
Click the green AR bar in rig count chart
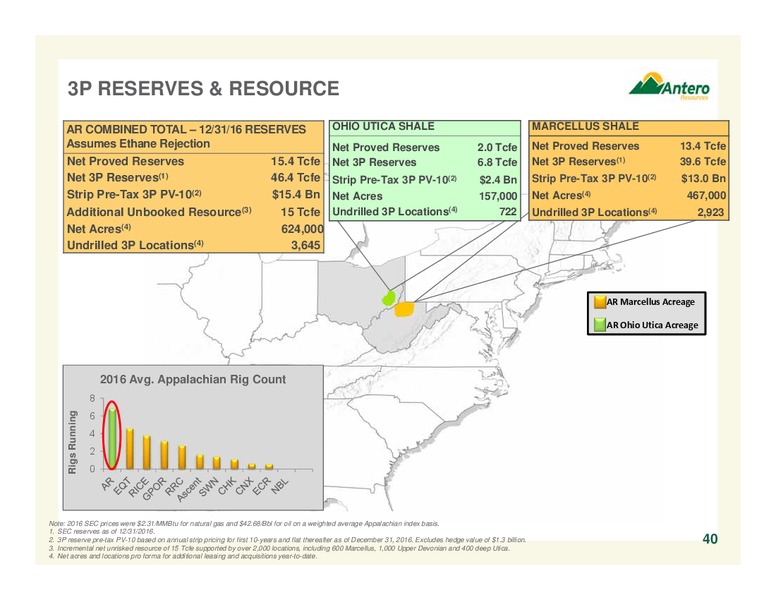coord(113,438)
